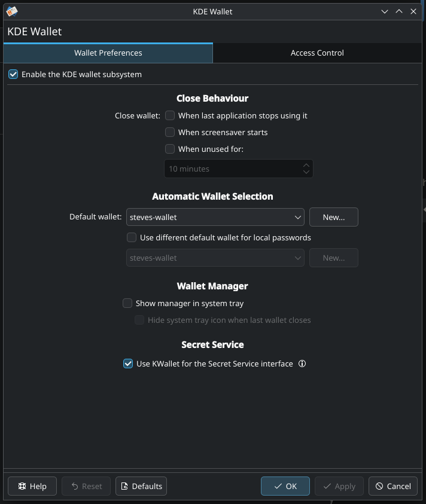Enable close when last application stops using it

(170, 115)
